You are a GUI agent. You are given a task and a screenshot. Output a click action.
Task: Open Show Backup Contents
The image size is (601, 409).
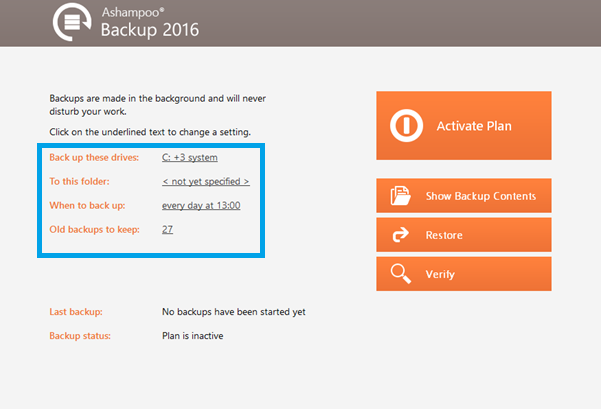464,195
